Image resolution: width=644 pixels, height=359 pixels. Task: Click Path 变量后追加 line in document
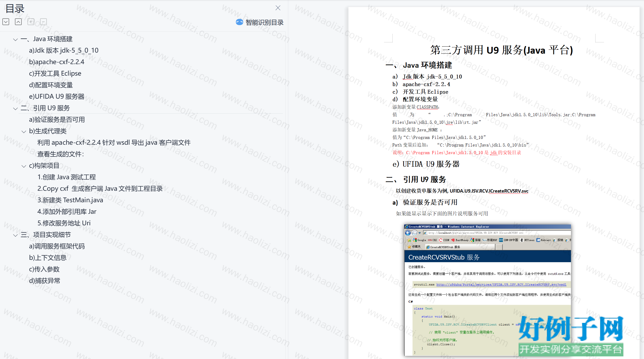pyautogui.click(x=460, y=145)
